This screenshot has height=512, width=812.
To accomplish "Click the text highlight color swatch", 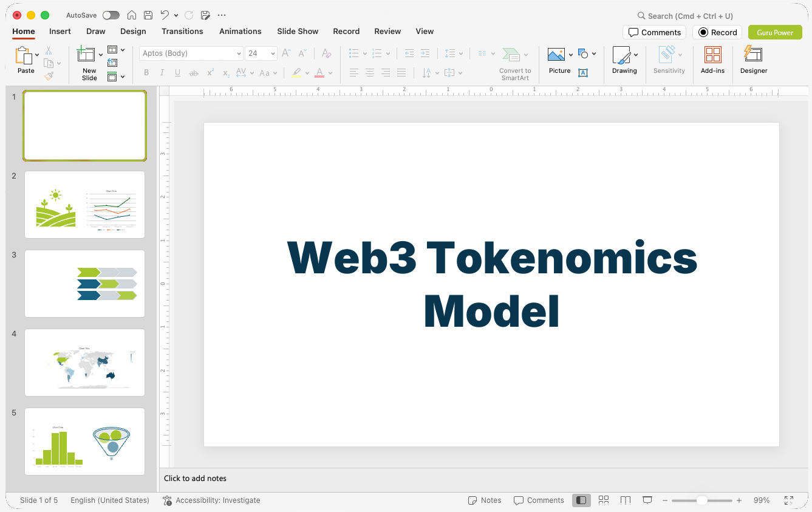I will (296, 73).
